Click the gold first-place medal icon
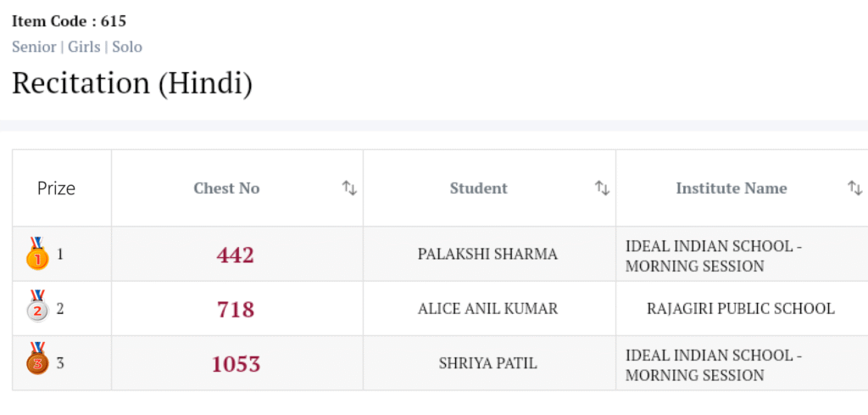The height and width of the screenshot is (415, 868). 37,254
